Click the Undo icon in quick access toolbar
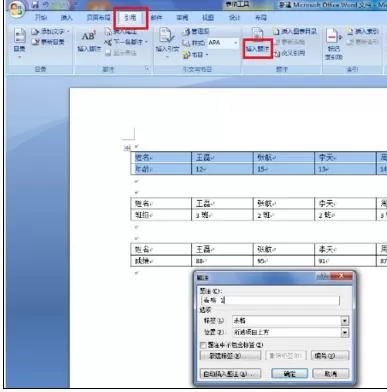387x392 pixels. (x=46, y=4)
